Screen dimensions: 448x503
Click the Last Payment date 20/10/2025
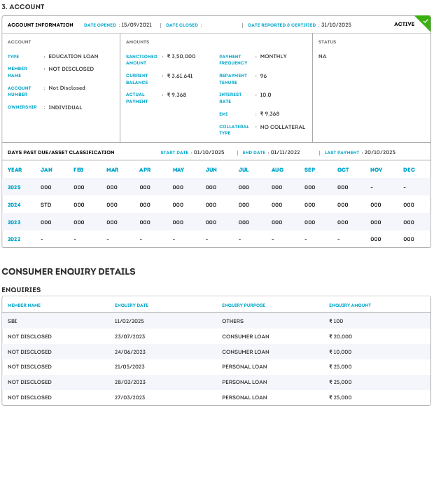point(379,152)
